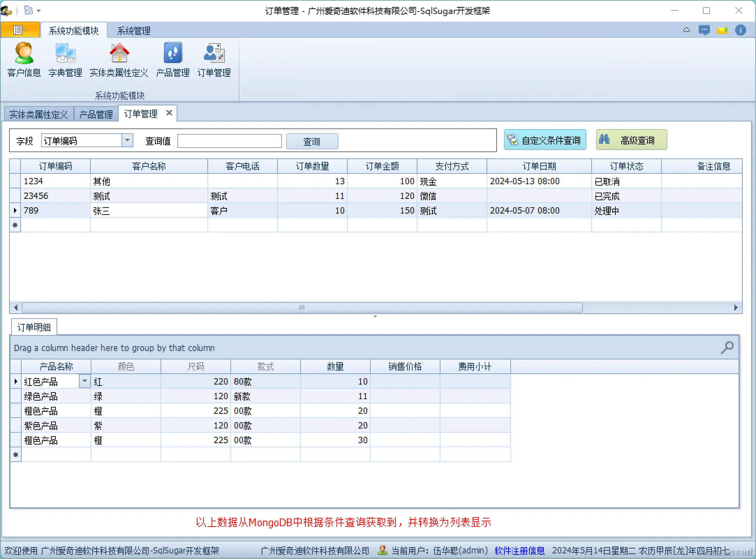
Task: Close the 订单管理 document tab
Action: (169, 113)
